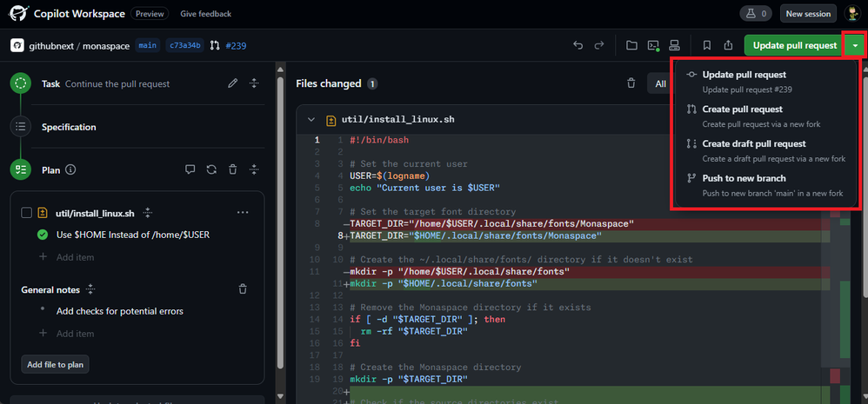Click the flask experiments counter
The image size is (868, 404).
click(756, 14)
